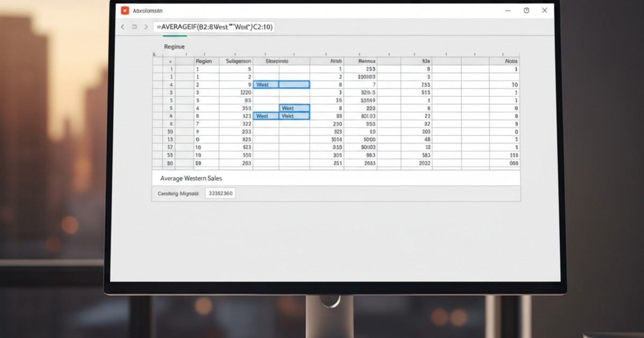Viewport: 644px width, 338px height.
Task: Click the forward arrow beside formula bar
Action: (x=146, y=27)
